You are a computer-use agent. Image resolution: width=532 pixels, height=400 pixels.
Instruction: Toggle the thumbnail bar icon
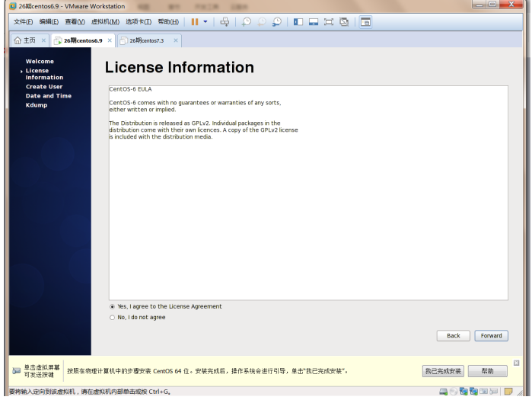pyautogui.click(x=314, y=22)
